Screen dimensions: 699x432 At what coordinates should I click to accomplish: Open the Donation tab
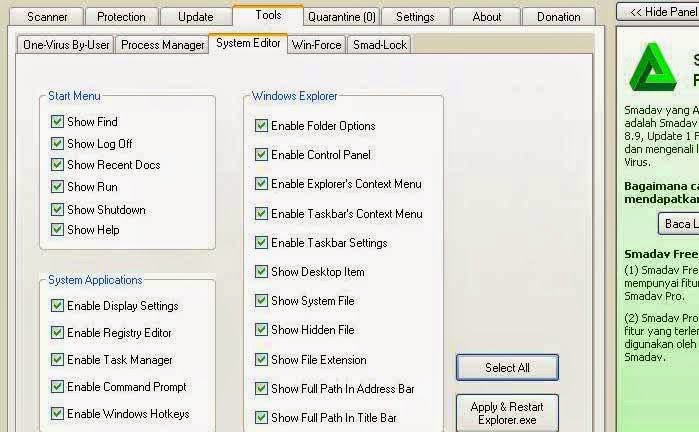pos(559,17)
